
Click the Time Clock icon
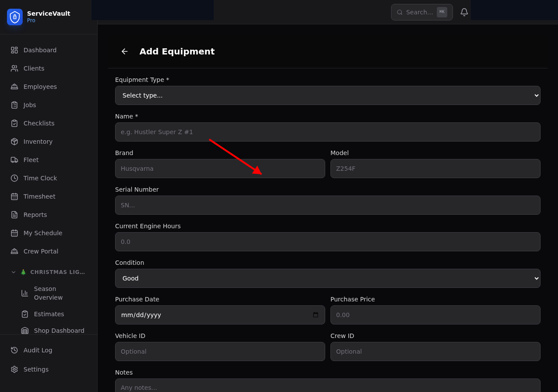pos(14,178)
